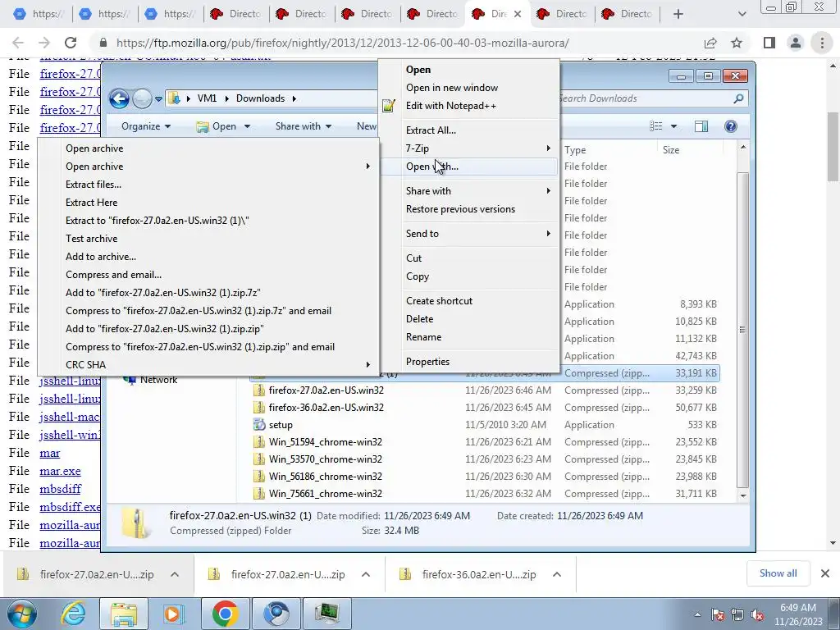
Task: Click the Downloads breadcrumb in address bar
Action: pyautogui.click(x=260, y=98)
